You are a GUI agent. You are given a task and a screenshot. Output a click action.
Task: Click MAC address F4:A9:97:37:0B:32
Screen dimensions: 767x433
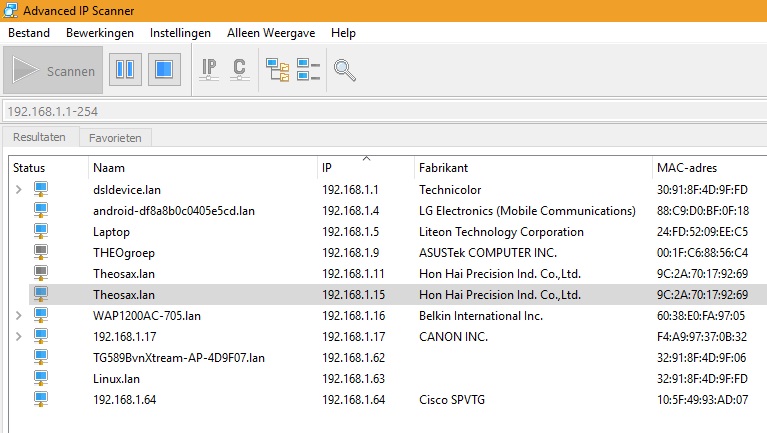pyautogui.click(x=702, y=337)
